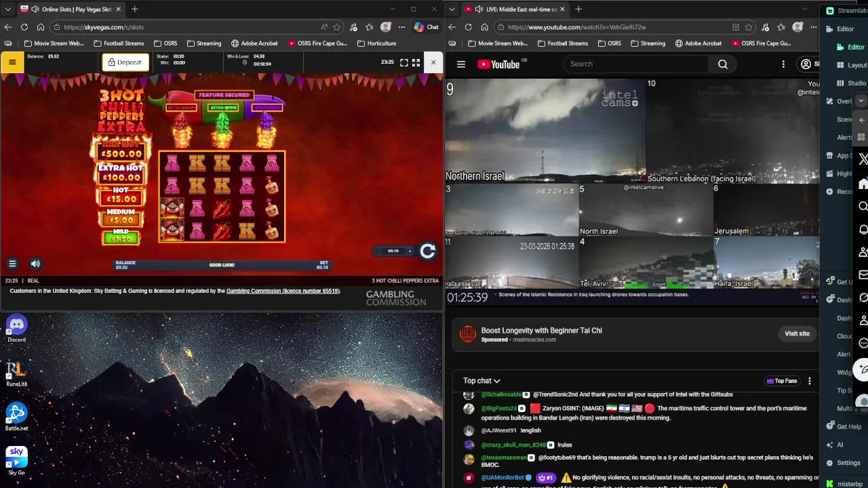Image resolution: width=868 pixels, height=488 pixels.
Task: Click the Deposit button
Action: (x=125, y=62)
